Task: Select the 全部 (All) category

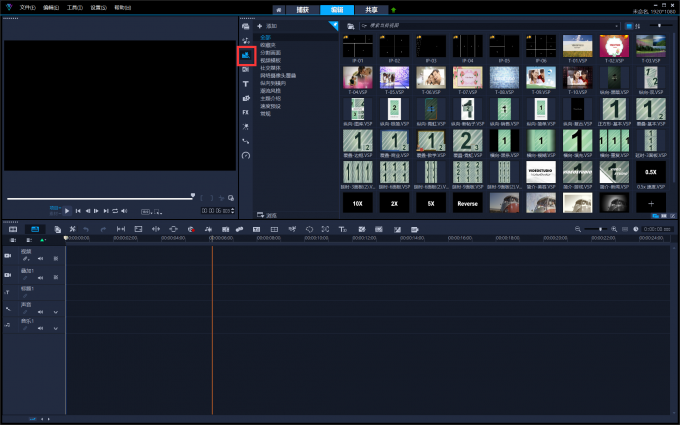Action: [x=265, y=37]
